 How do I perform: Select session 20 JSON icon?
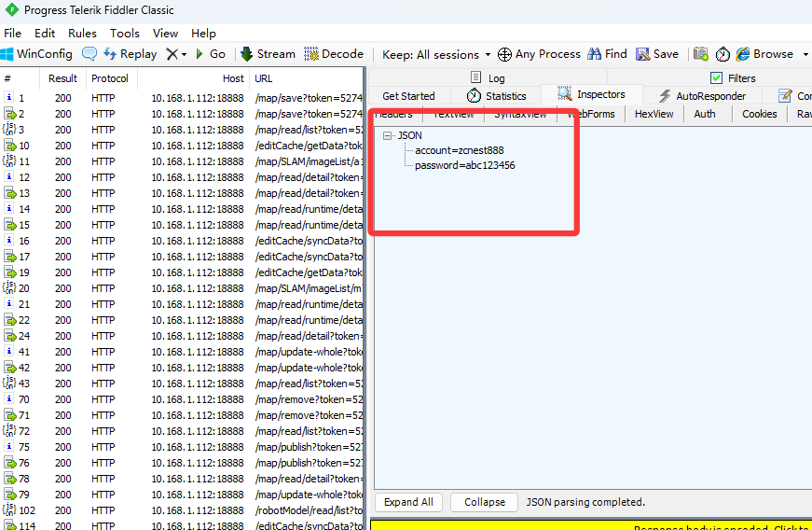pyautogui.click(x=9, y=288)
